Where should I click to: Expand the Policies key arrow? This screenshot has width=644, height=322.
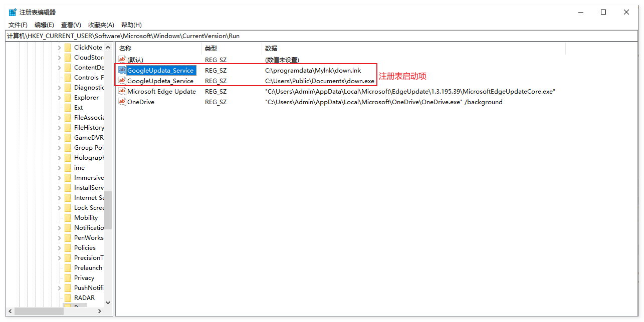click(x=59, y=248)
